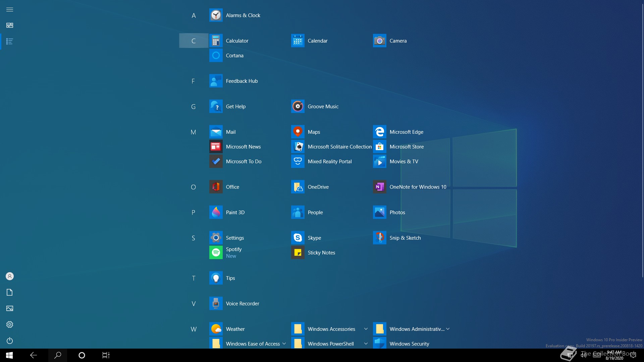Open Snip & Sketch
644x362 pixels.
click(x=405, y=238)
